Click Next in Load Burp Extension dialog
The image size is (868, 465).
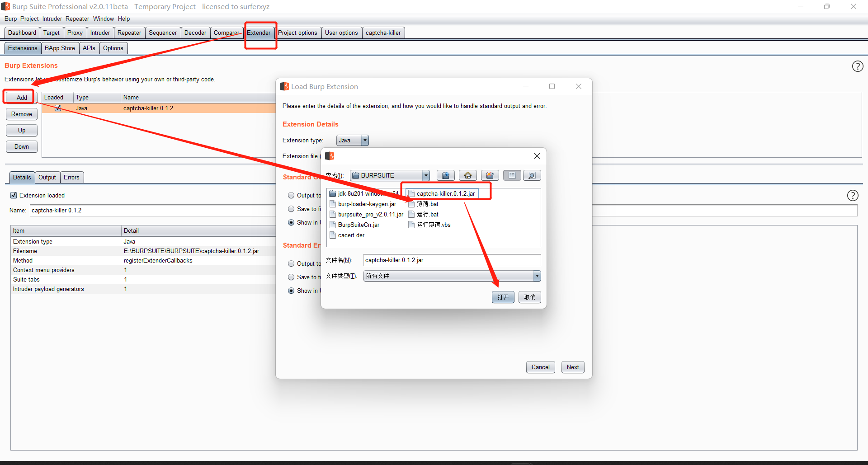pyautogui.click(x=573, y=367)
